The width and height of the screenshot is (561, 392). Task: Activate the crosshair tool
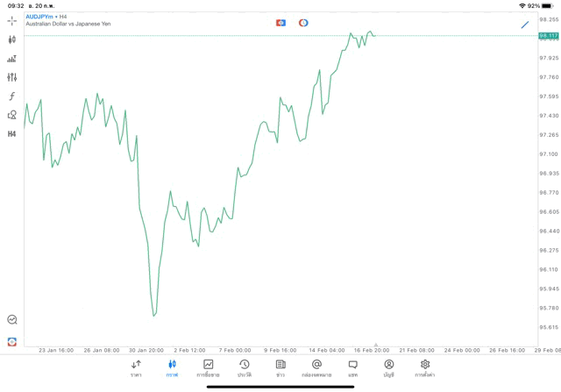pyautogui.click(x=11, y=20)
